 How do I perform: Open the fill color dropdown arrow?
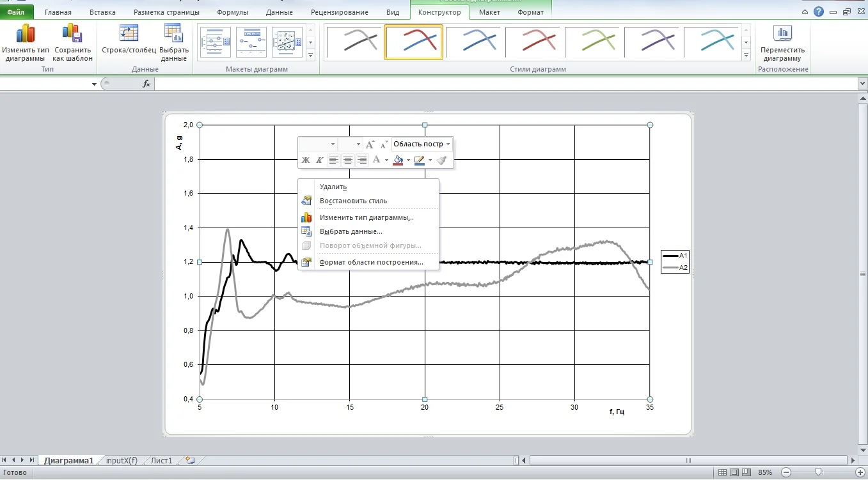[x=408, y=160]
